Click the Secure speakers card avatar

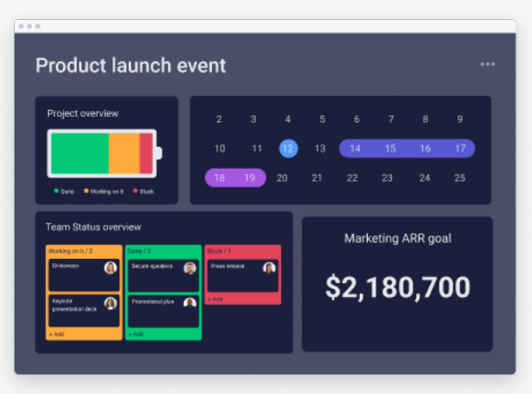tap(190, 268)
